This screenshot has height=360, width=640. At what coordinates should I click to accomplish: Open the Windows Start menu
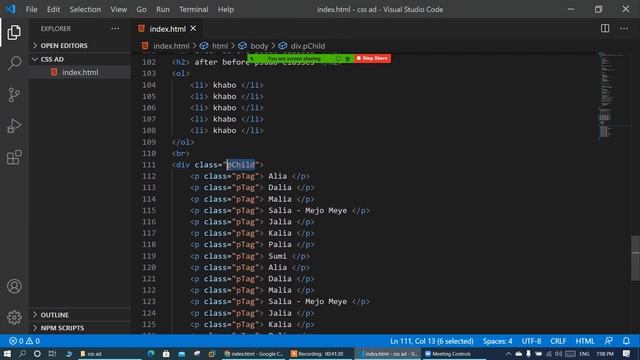coord(7,353)
